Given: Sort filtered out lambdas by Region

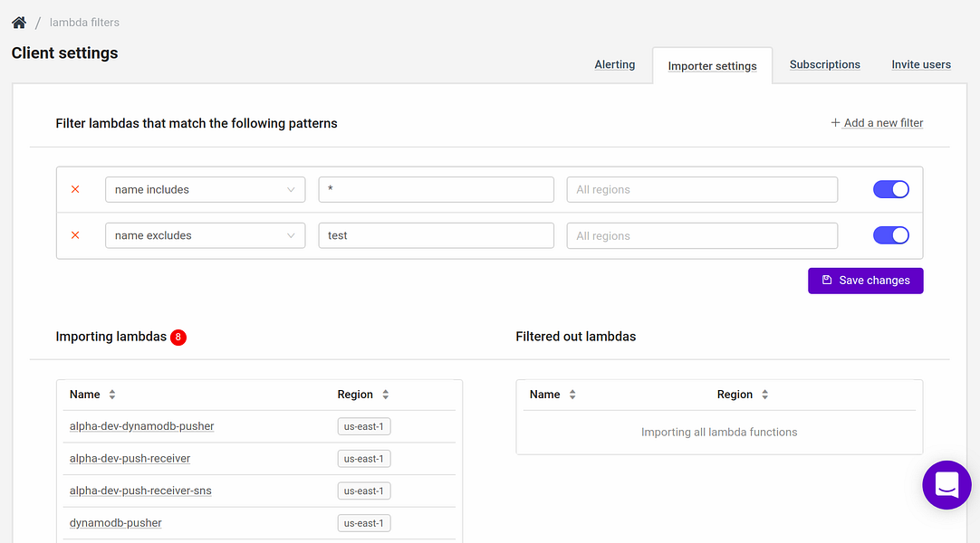Looking at the screenshot, I should (764, 395).
